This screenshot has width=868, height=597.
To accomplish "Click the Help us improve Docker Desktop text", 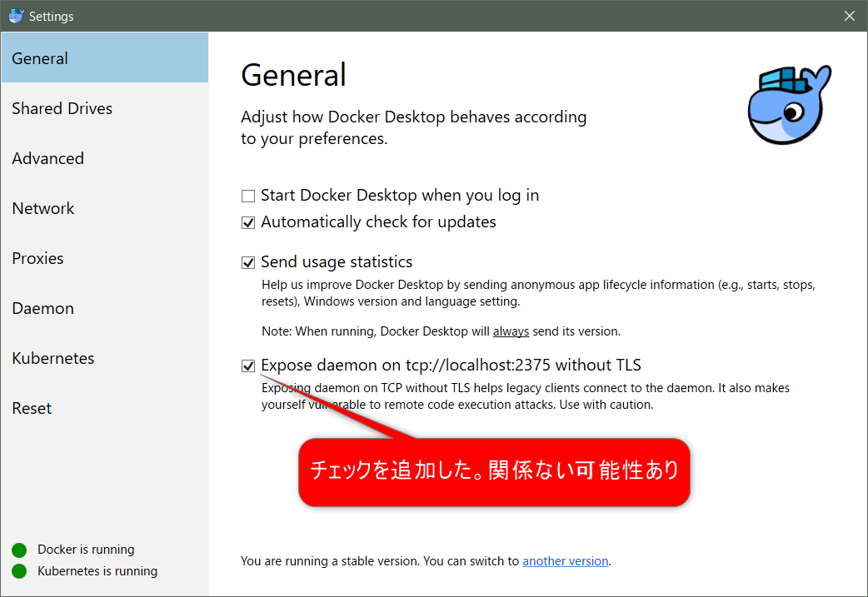I will (x=538, y=293).
